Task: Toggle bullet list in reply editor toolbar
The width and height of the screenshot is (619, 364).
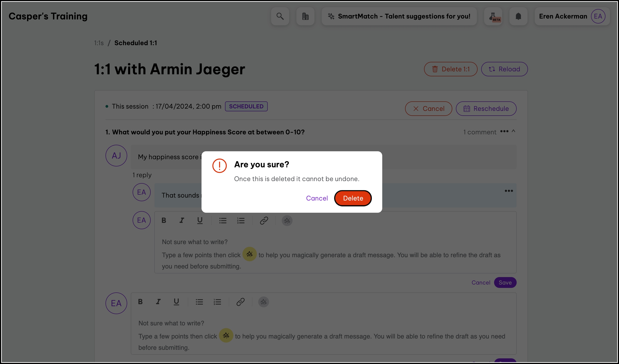Action: pyautogui.click(x=223, y=220)
